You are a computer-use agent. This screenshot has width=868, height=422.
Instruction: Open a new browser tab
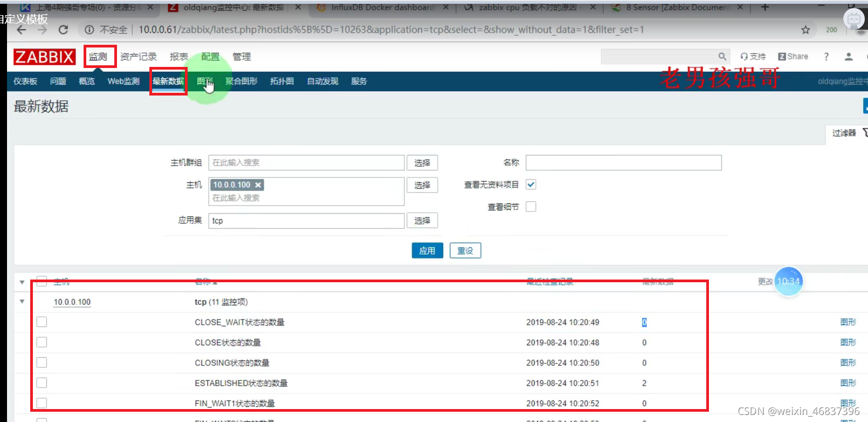[764, 8]
